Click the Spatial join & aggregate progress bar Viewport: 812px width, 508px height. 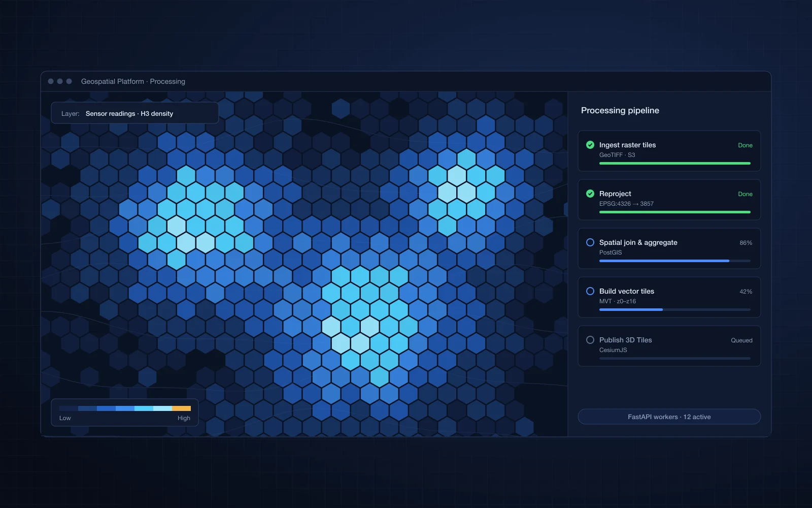coord(674,261)
